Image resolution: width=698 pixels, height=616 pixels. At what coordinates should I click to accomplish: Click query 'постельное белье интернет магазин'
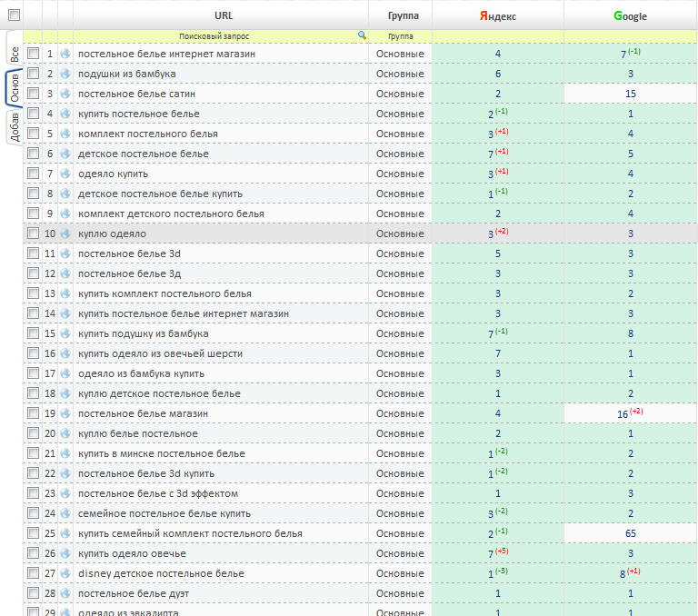pyautogui.click(x=166, y=54)
